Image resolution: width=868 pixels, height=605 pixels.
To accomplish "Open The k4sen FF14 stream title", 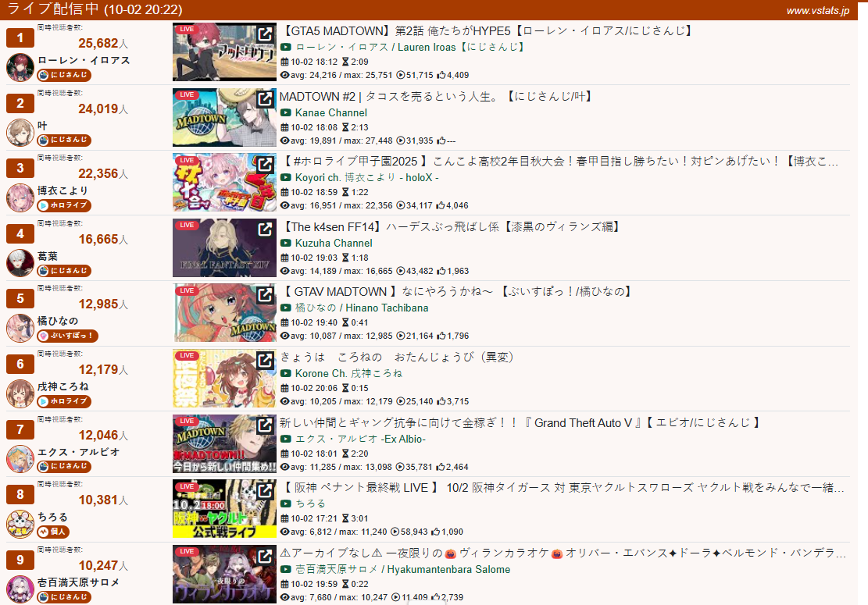I will tap(451, 226).
